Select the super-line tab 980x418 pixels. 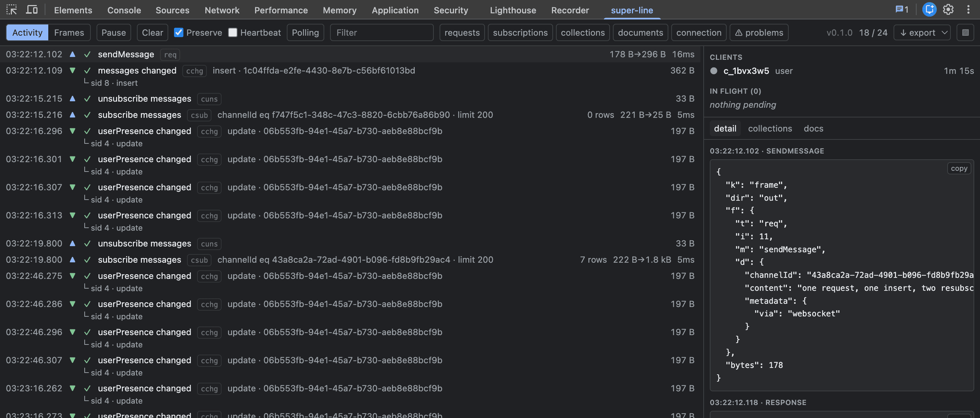[632, 10]
